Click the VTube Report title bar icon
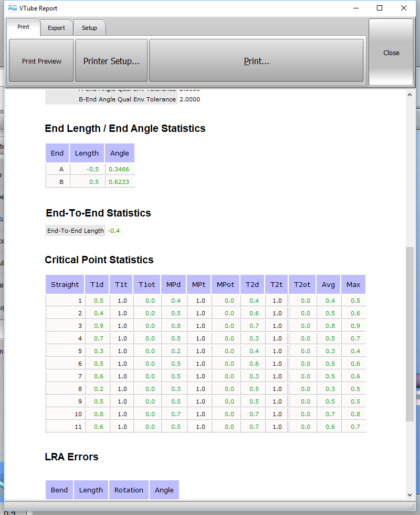Viewport: 420px width, 515px height. pos(13,8)
